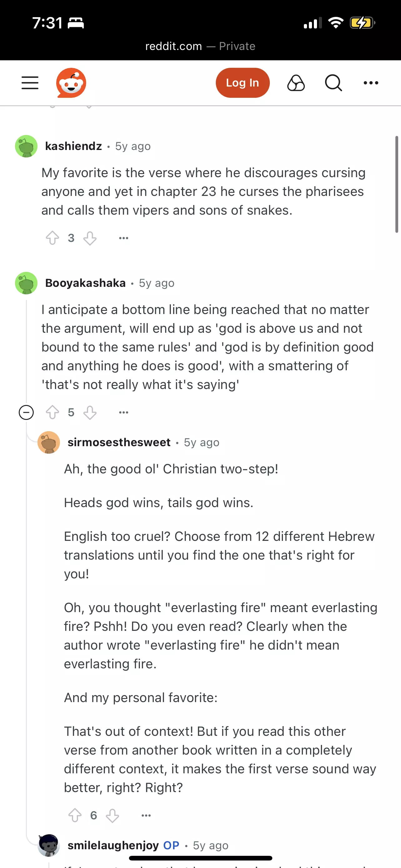Upvote Booyakashaka's comment
The width and height of the screenshot is (401, 868).
(52, 412)
